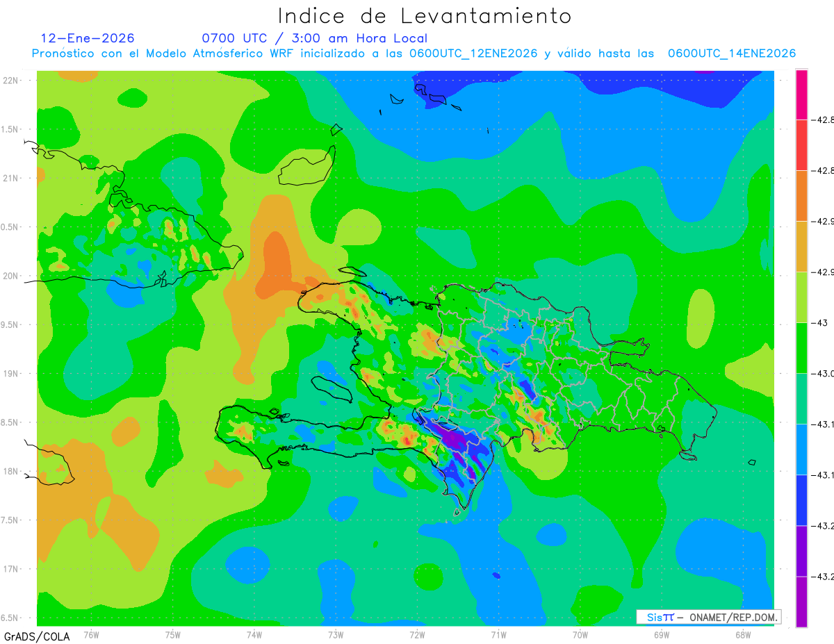
Task: Click the "17N" latitude label
Action: [12, 569]
